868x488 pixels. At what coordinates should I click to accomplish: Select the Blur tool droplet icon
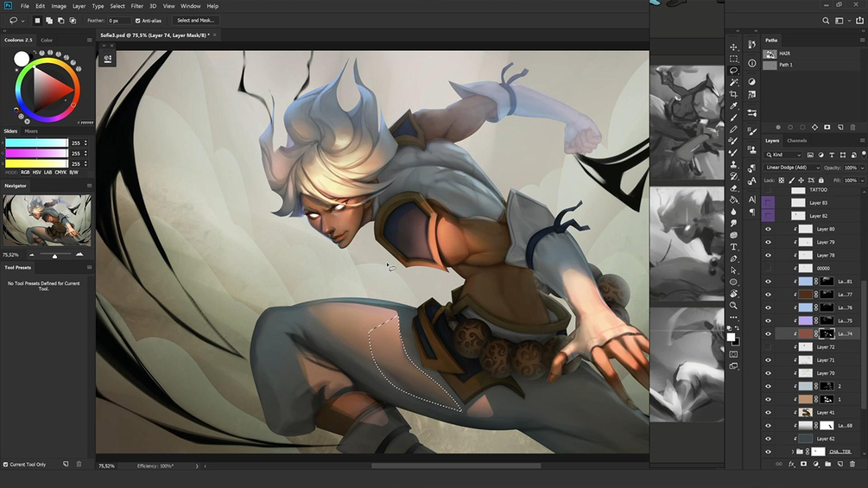(733, 212)
